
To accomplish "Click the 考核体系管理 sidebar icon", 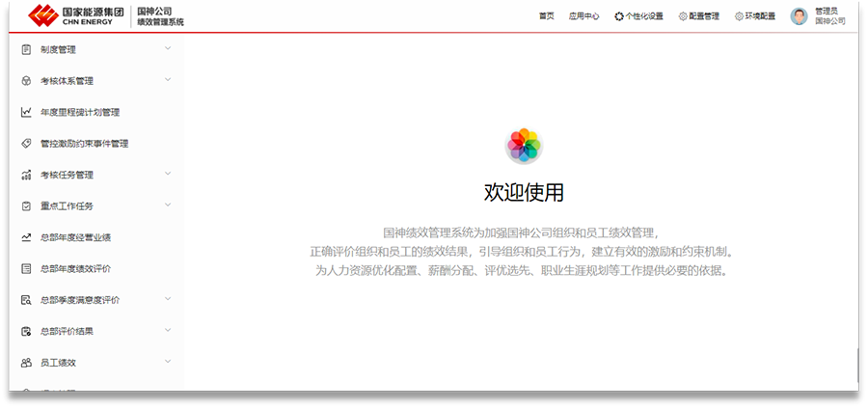I will coord(26,81).
